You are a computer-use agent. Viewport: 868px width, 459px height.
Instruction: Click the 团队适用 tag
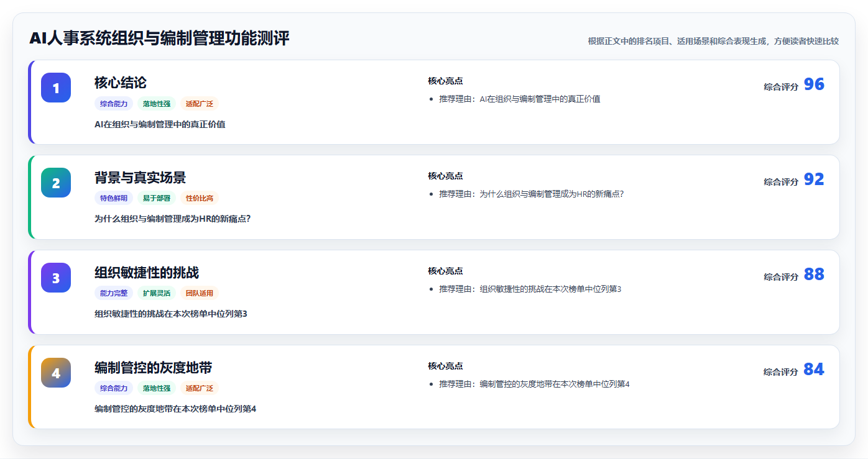click(x=200, y=294)
